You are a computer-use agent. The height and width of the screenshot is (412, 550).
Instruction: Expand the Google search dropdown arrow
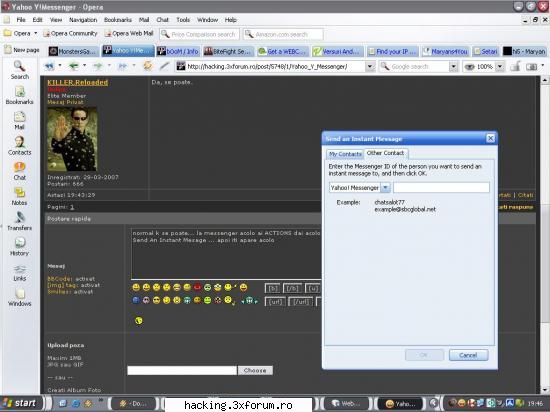coord(453,66)
